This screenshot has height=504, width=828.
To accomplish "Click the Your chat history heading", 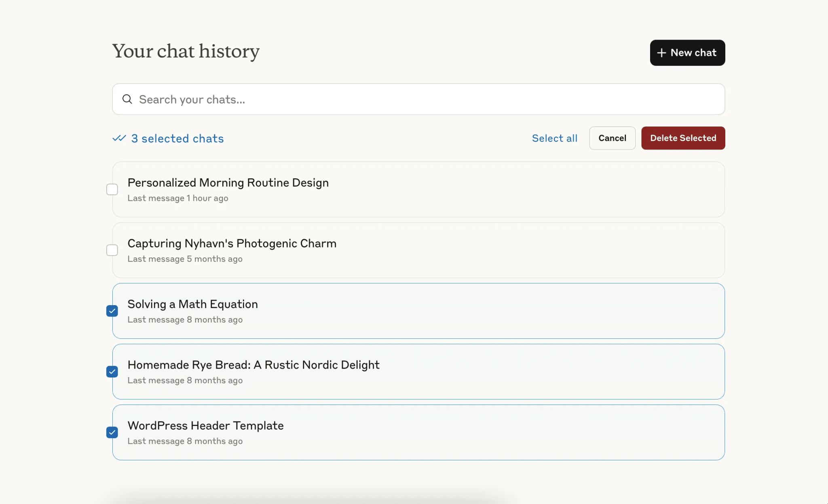I will (x=186, y=51).
